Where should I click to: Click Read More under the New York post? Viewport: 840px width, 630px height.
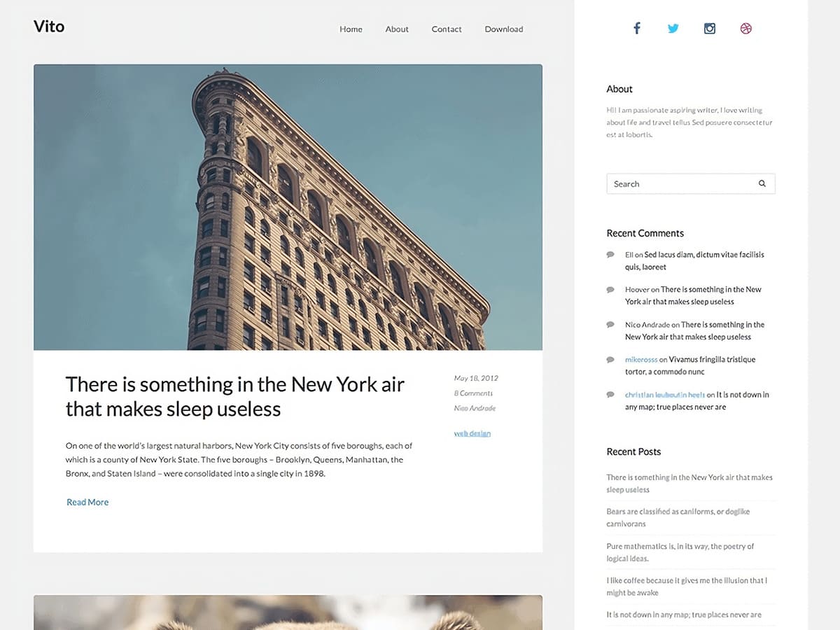87,502
